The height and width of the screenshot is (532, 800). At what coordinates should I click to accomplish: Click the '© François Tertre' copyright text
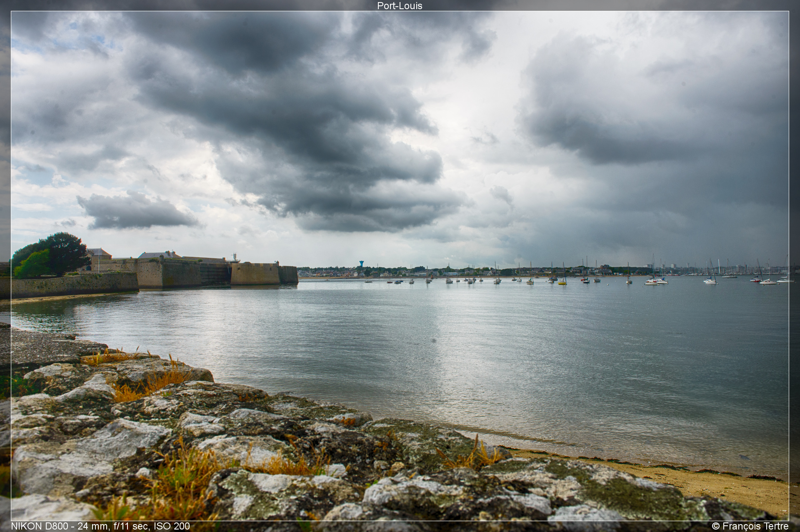[750, 526]
